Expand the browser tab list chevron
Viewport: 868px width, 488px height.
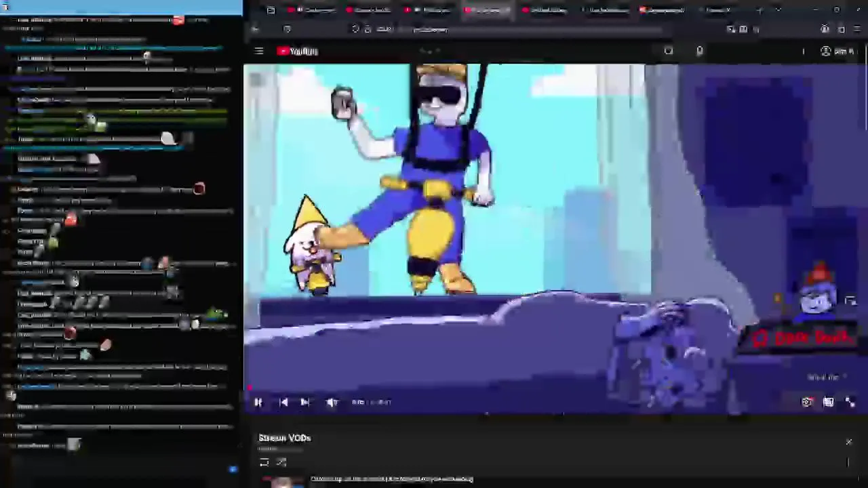coord(778,10)
